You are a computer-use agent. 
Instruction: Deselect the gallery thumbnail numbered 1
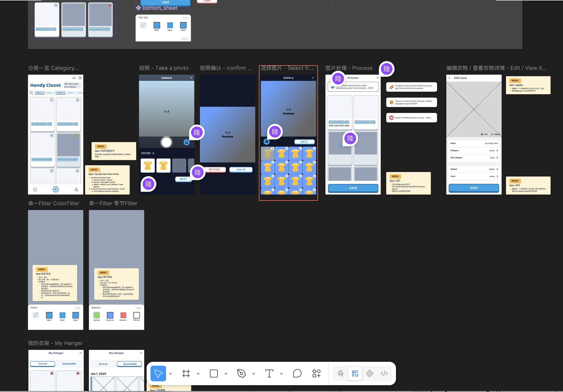[x=268, y=153]
